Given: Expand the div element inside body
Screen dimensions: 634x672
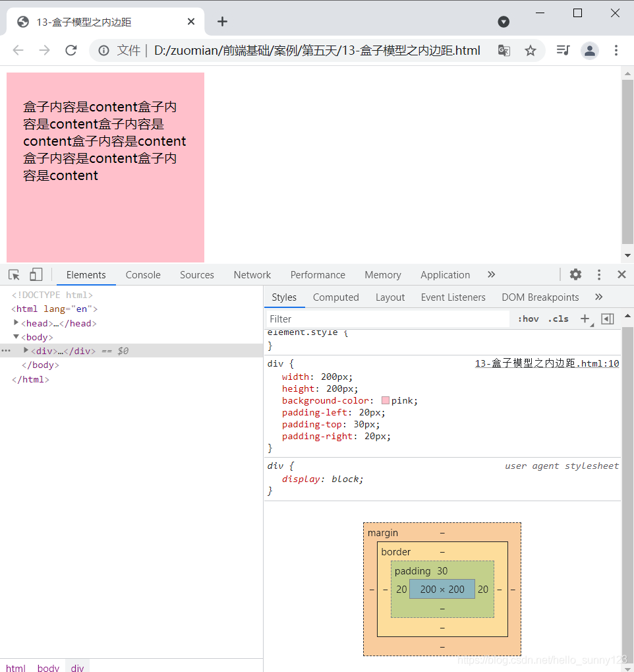Looking at the screenshot, I should tap(24, 351).
